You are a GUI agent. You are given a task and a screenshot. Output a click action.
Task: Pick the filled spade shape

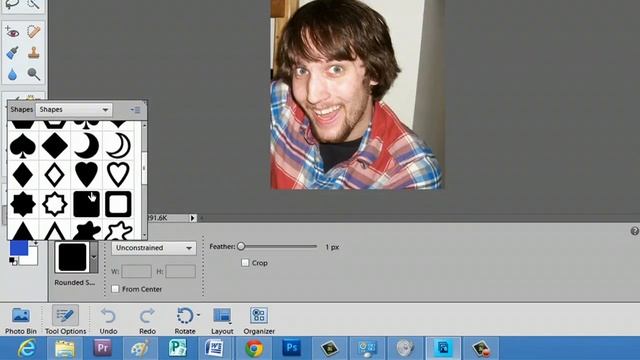point(22,146)
